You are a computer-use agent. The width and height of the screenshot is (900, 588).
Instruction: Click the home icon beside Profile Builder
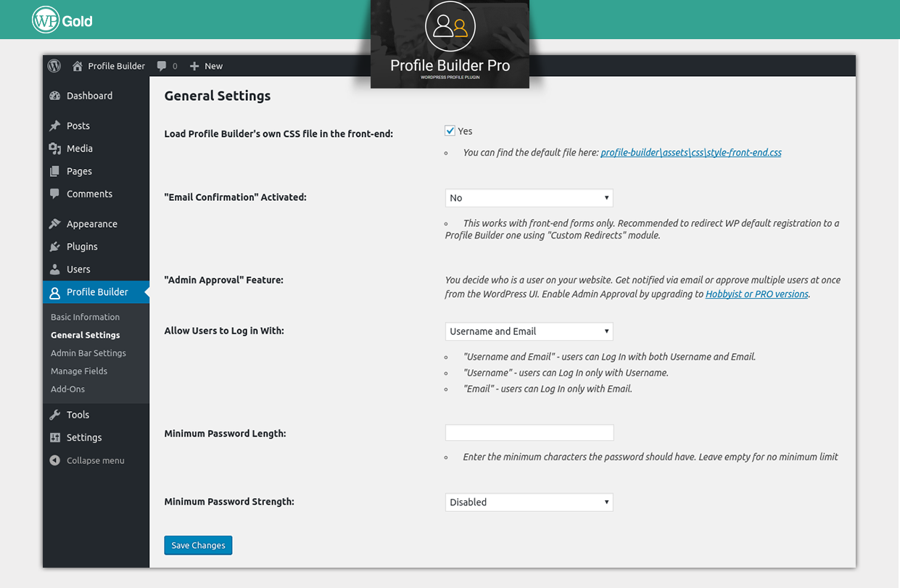[78, 66]
